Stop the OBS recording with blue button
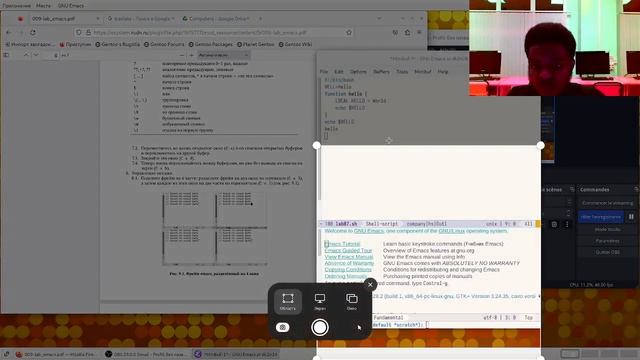The image size is (640, 360). (x=601, y=217)
